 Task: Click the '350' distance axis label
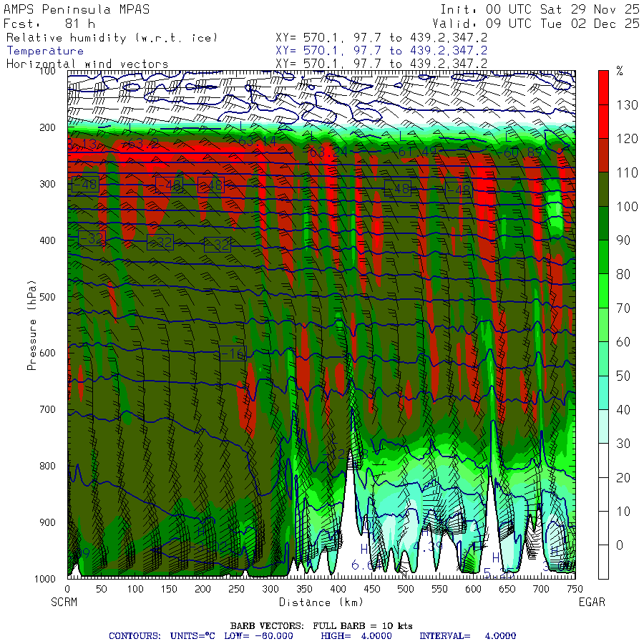304,590
